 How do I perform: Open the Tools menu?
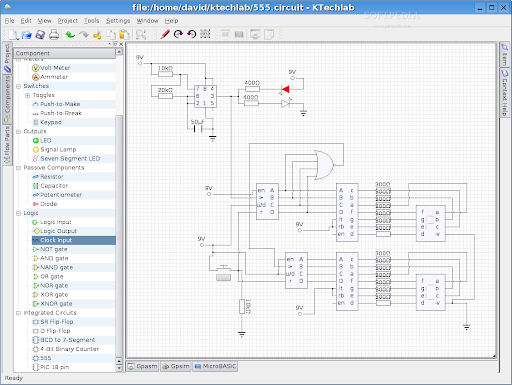point(91,21)
